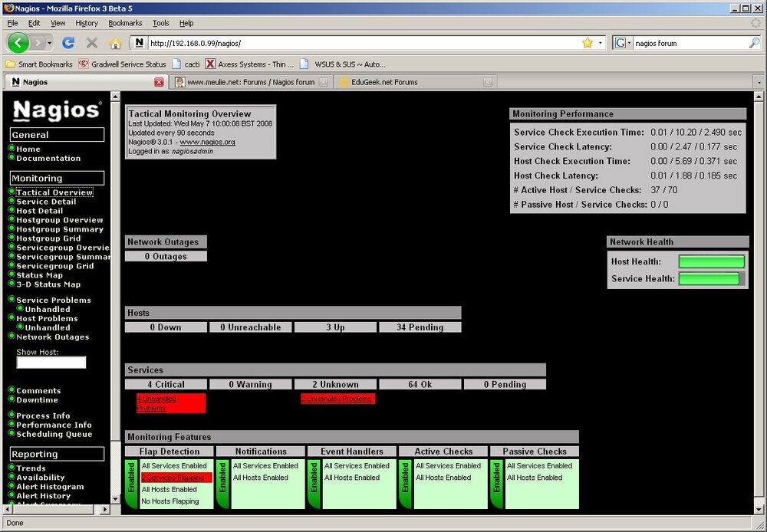Go back with the green Back arrow
The height and width of the screenshot is (532, 767).
(18, 43)
